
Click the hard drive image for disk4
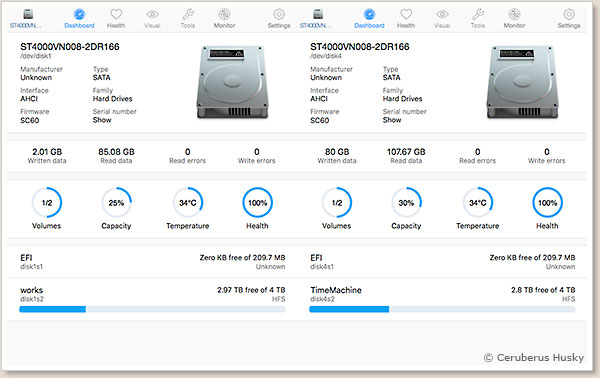tap(522, 82)
